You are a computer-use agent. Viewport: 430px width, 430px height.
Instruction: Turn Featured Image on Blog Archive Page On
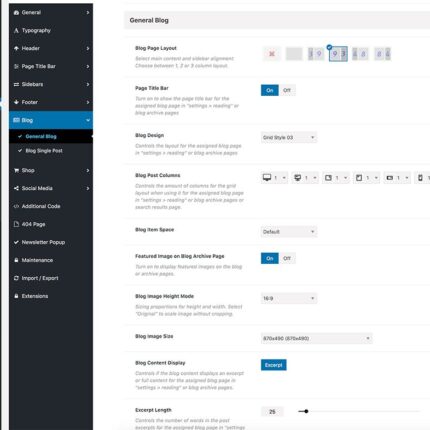(270, 258)
